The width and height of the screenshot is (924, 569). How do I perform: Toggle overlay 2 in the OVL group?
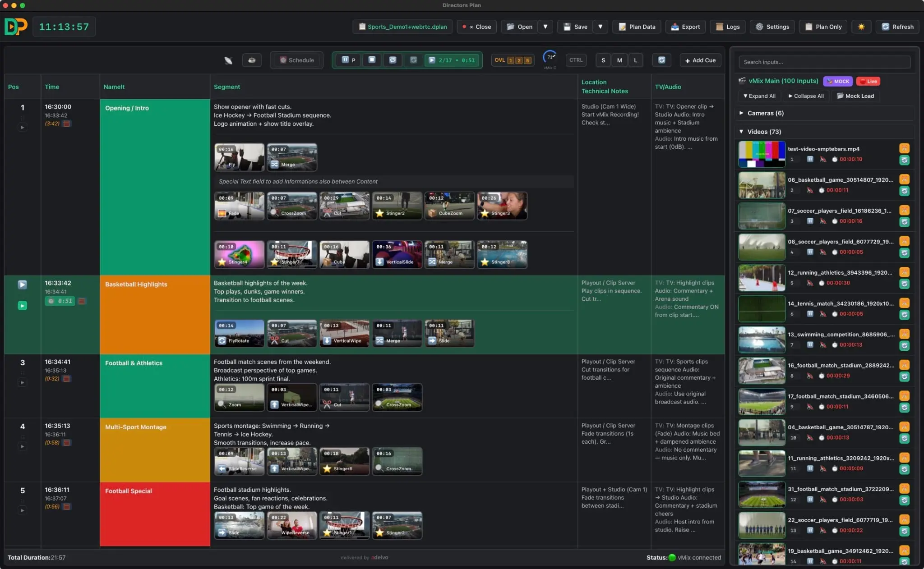coord(519,60)
